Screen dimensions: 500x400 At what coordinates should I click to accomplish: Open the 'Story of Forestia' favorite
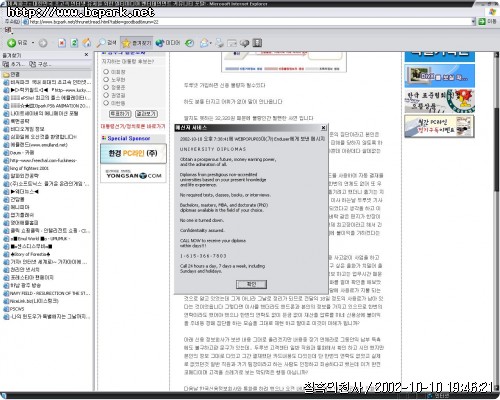tap(27, 254)
